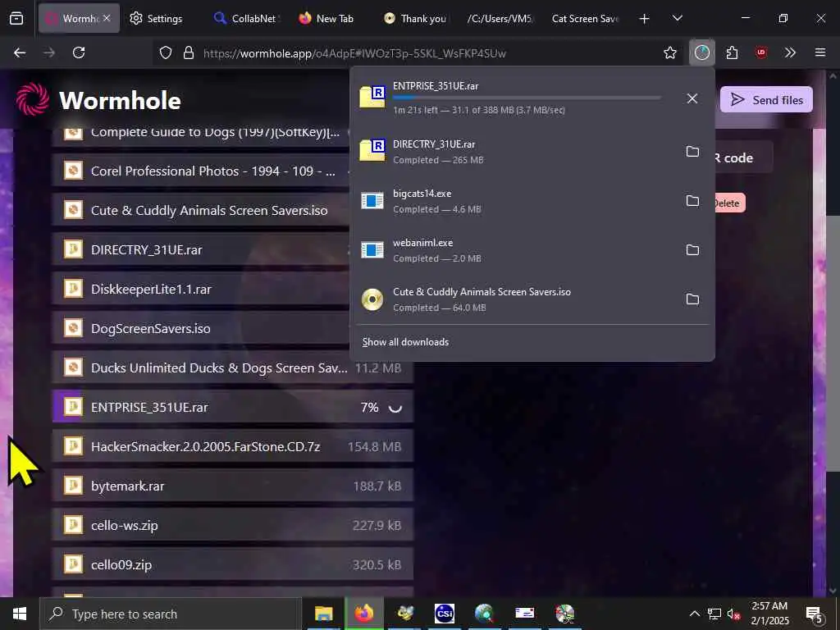Bookmark this page with the star
This screenshot has width=840, height=630.
[669, 52]
